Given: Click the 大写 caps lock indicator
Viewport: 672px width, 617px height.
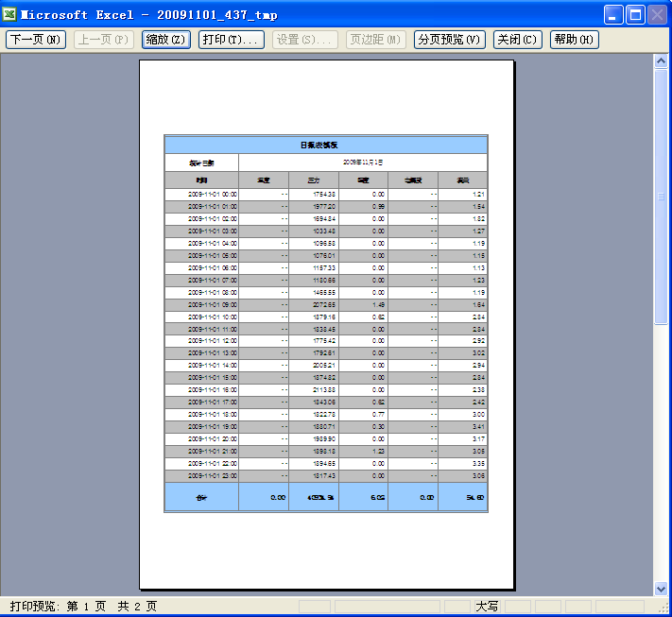Looking at the screenshot, I should [x=487, y=607].
